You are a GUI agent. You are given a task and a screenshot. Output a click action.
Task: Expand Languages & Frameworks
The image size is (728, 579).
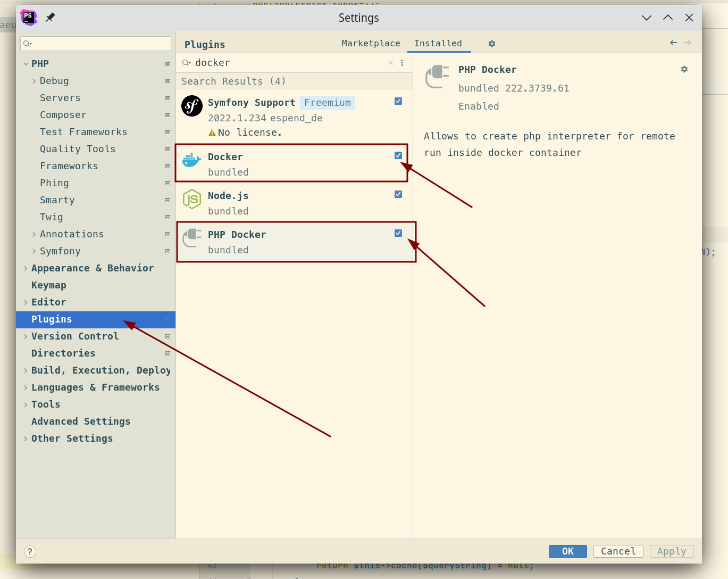[x=25, y=387]
